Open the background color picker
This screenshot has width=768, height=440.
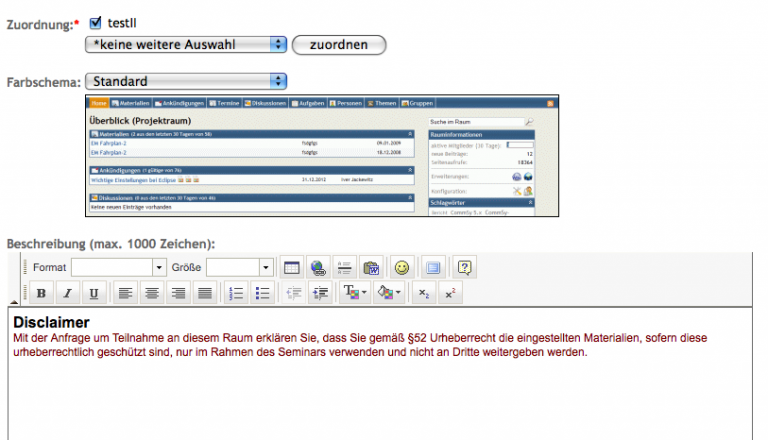pos(389,293)
